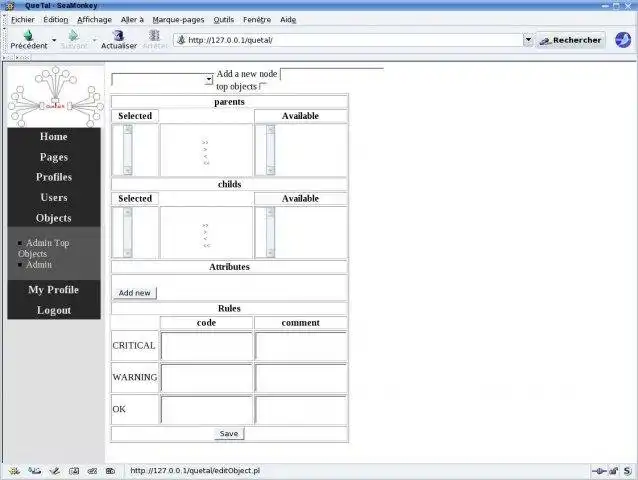Click the security padlock icon in status bar
638x480 pixels.
(613, 471)
